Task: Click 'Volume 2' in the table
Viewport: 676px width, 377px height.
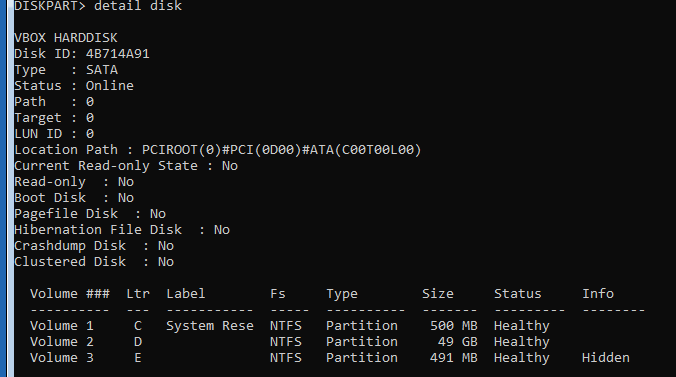Action: point(62,342)
